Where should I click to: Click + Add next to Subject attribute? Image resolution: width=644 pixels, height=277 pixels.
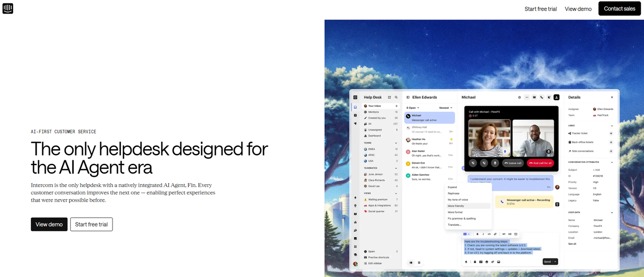click(x=596, y=170)
